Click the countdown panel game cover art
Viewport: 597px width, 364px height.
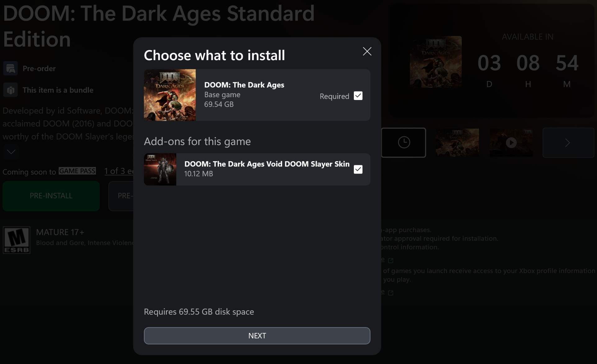point(435,62)
